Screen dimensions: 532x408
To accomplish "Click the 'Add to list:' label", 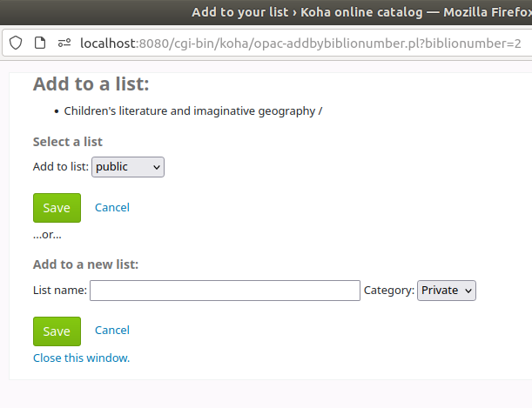I will click(60, 166).
